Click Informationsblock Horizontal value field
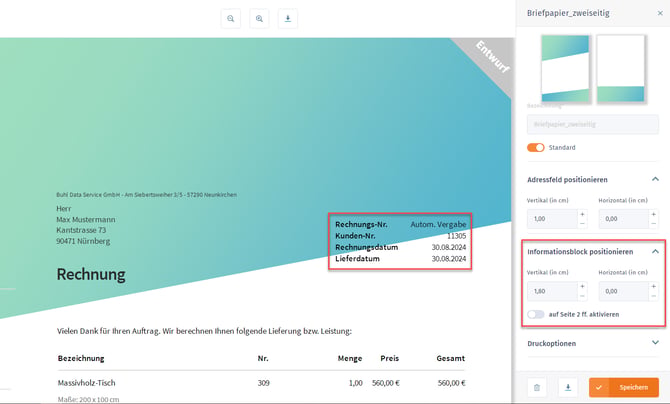 tap(623, 291)
